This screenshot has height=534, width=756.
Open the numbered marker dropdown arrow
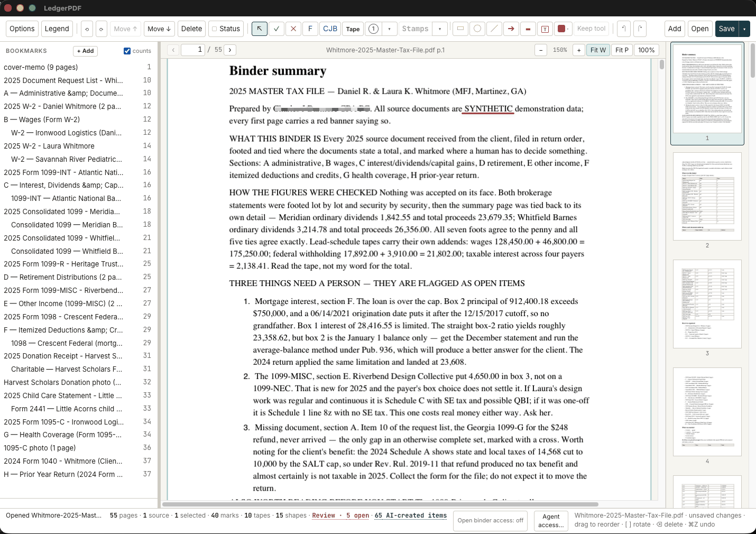coord(390,29)
